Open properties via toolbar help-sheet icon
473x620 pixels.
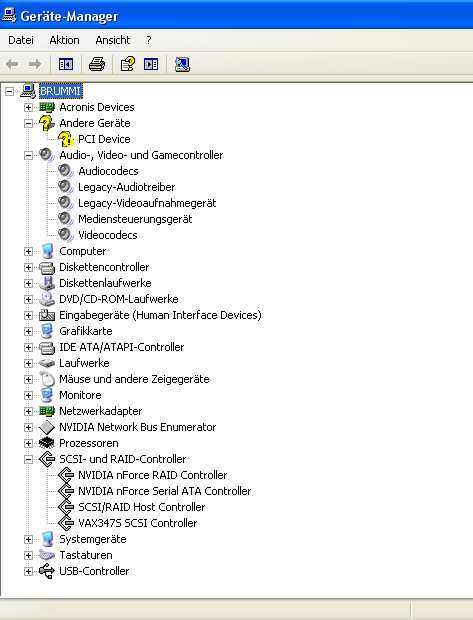pos(128,64)
